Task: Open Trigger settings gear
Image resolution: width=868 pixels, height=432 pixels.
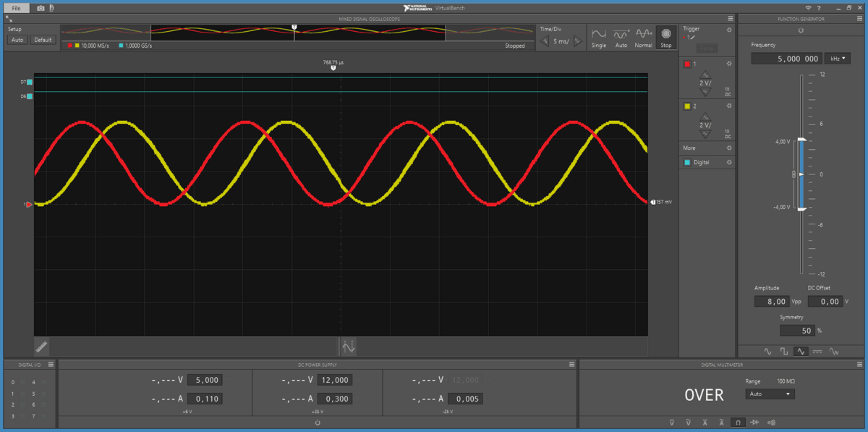Action: (x=729, y=29)
